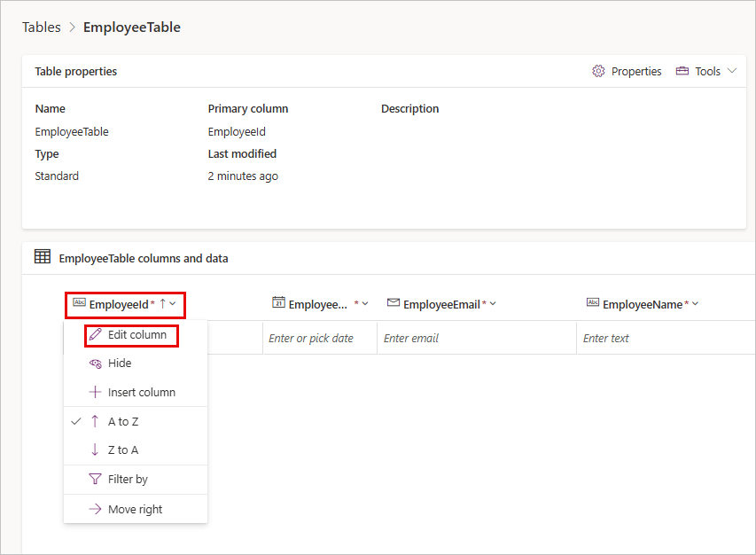Image resolution: width=756 pixels, height=555 pixels.
Task: Click the EmployeeTable name value
Action: (x=72, y=131)
